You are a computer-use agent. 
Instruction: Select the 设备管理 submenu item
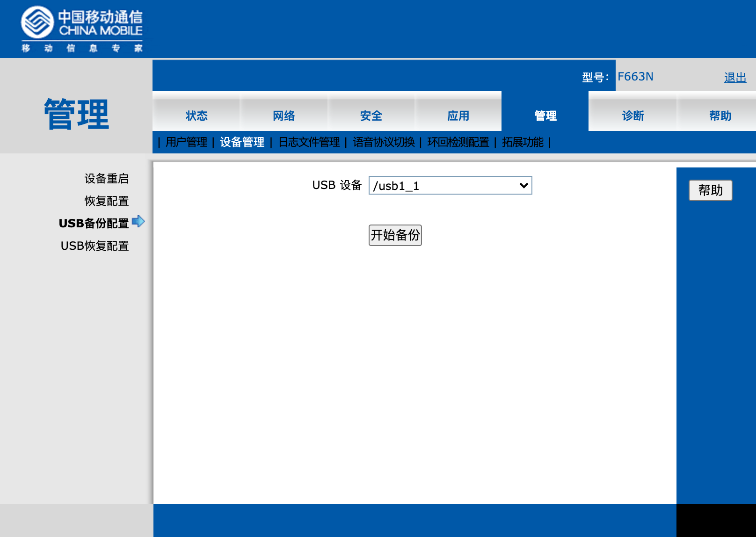pyautogui.click(x=241, y=143)
